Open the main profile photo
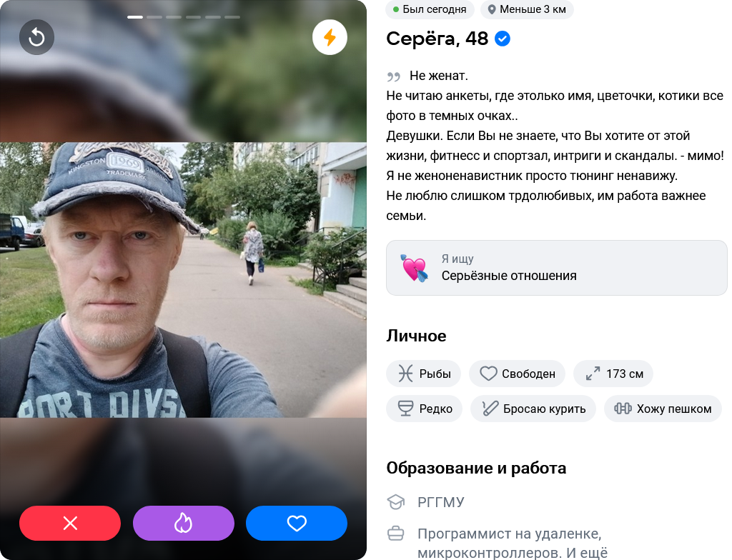732x560 pixels. [x=183, y=280]
